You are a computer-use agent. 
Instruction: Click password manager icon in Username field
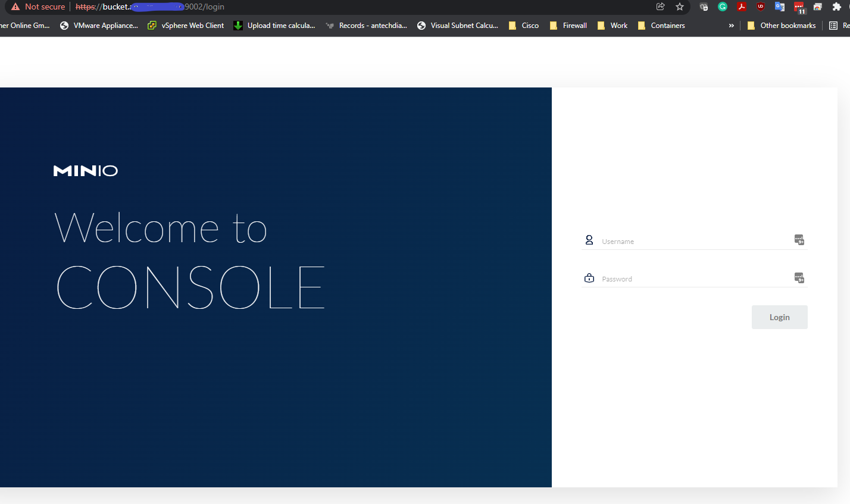(x=799, y=240)
